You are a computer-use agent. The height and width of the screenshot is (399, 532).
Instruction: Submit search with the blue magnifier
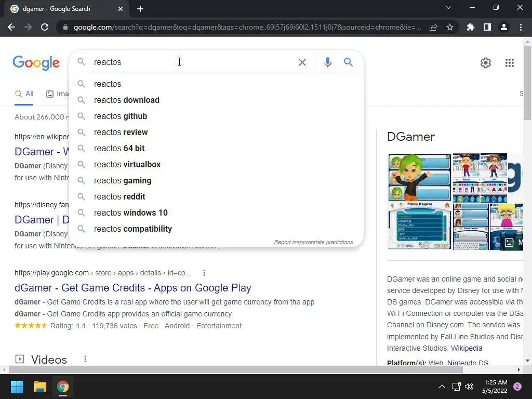348,62
